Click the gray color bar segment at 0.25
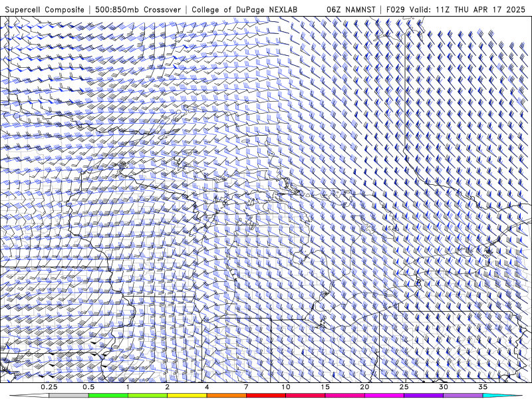The width and height of the screenshot is (532, 399). (68, 396)
